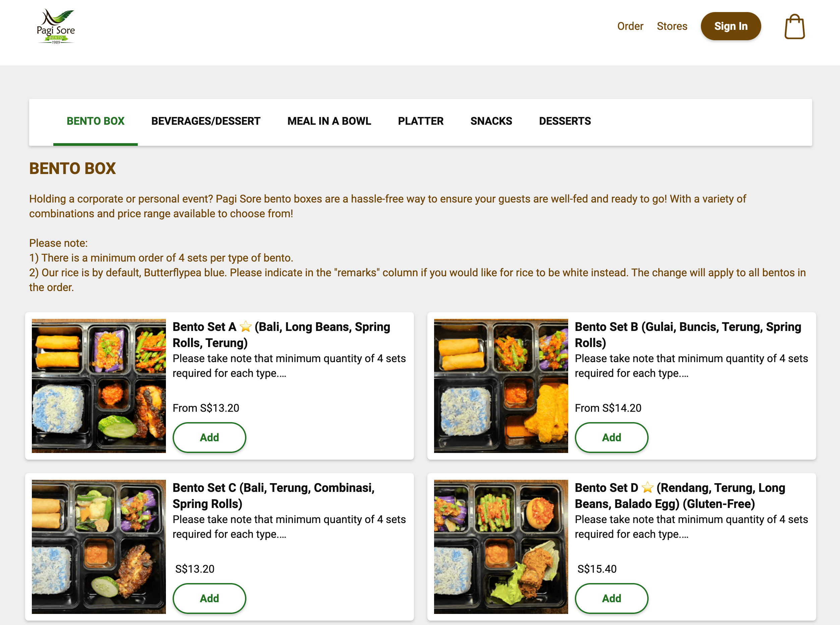
Task: Click the Bento Set B food photo
Action: pyautogui.click(x=501, y=386)
